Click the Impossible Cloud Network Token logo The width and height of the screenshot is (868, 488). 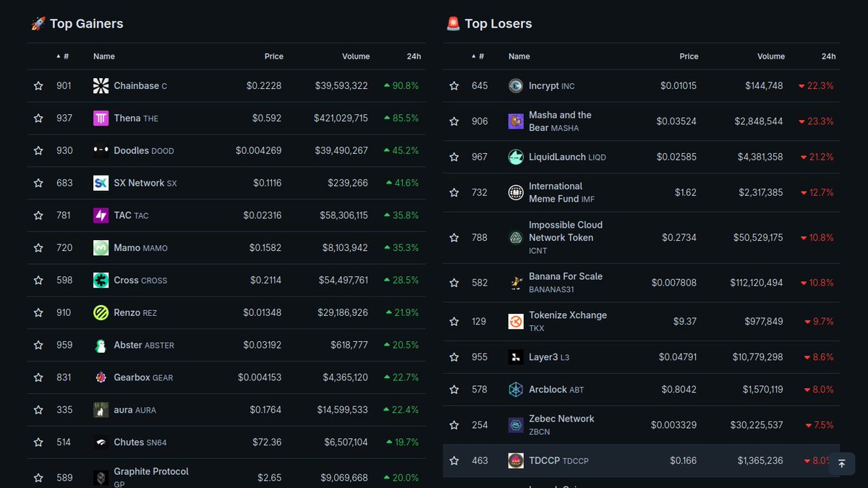[x=516, y=237]
